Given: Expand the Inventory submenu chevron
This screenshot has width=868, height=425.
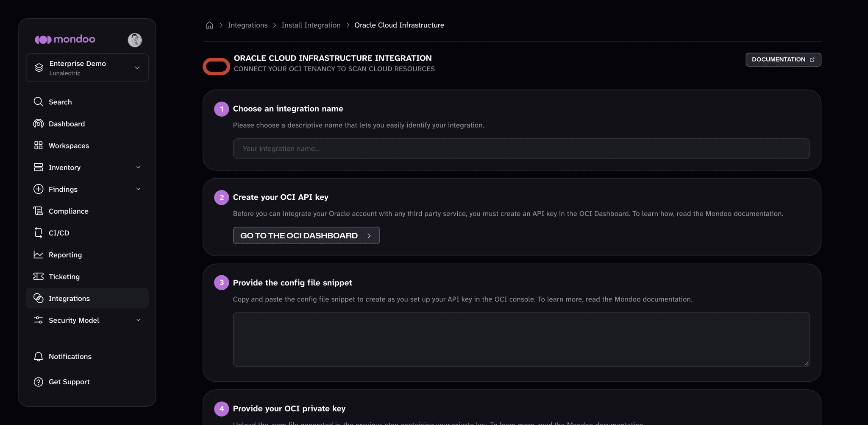Looking at the screenshot, I should [x=138, y=167].
